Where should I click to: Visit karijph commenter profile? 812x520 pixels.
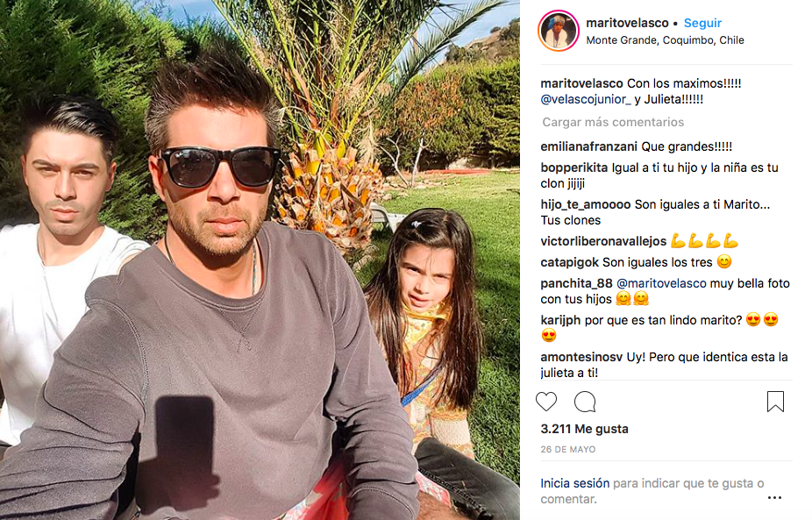click(x=560, y=320)
